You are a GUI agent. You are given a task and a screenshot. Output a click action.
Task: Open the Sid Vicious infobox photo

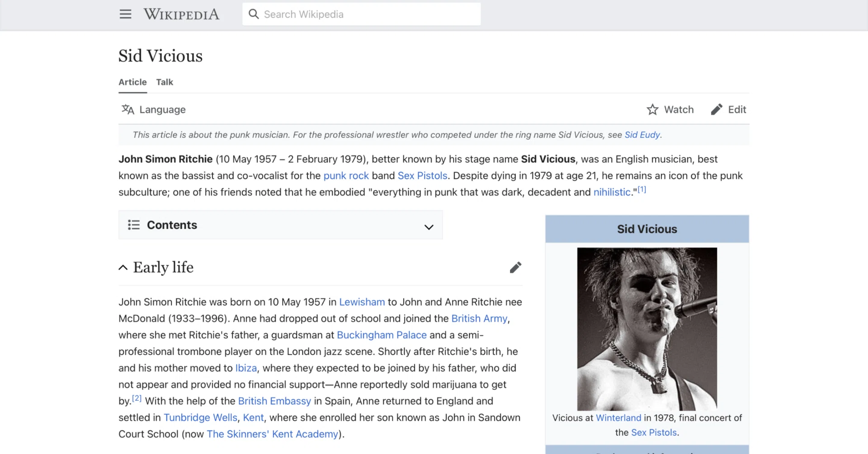pos(647,329)
